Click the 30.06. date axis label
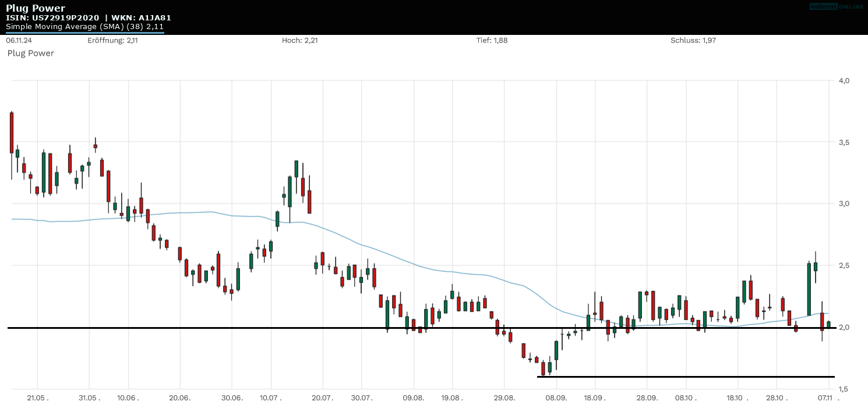 tap(232, 397)
